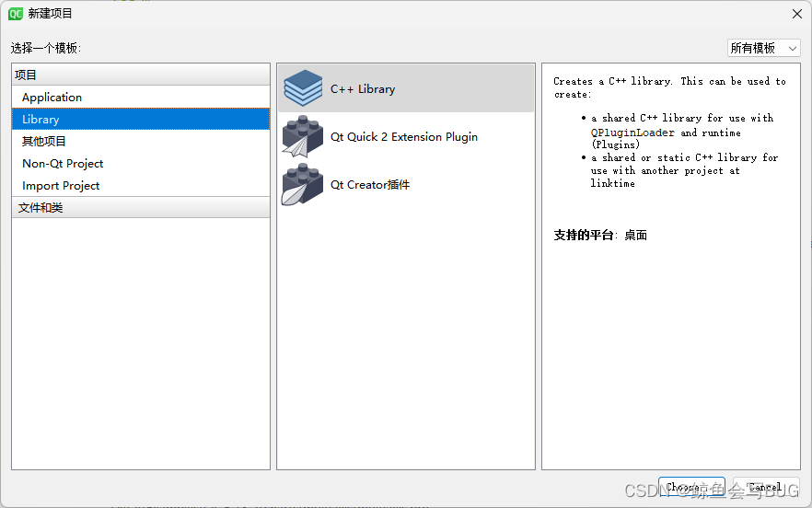This screenshot has height=508, width=812.
Task: Click the Qt Quick 2 Extension Plugin brick icon
Action: 303,137
